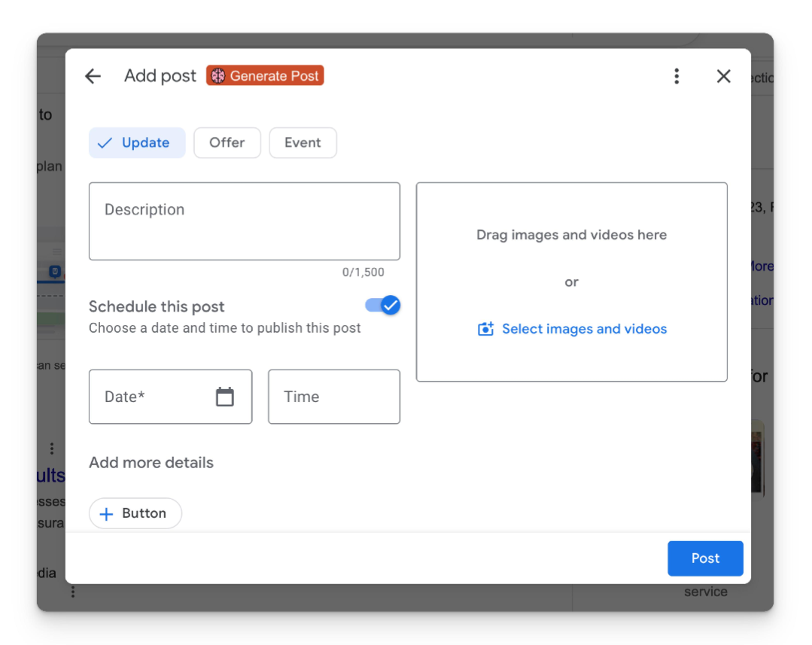Open the Time picker field
Image resolution: width=812 pixels, height=645 pixels.
333,397
